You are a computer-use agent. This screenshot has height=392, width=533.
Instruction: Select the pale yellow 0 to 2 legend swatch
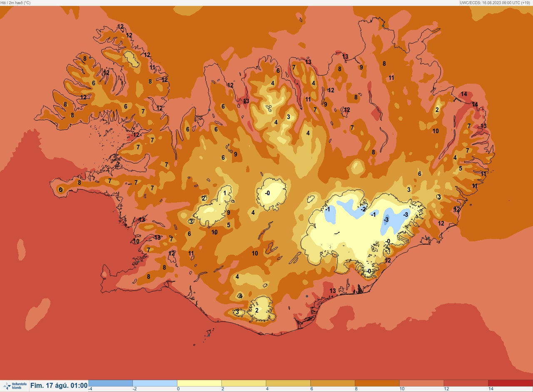(x=199, y=383)
